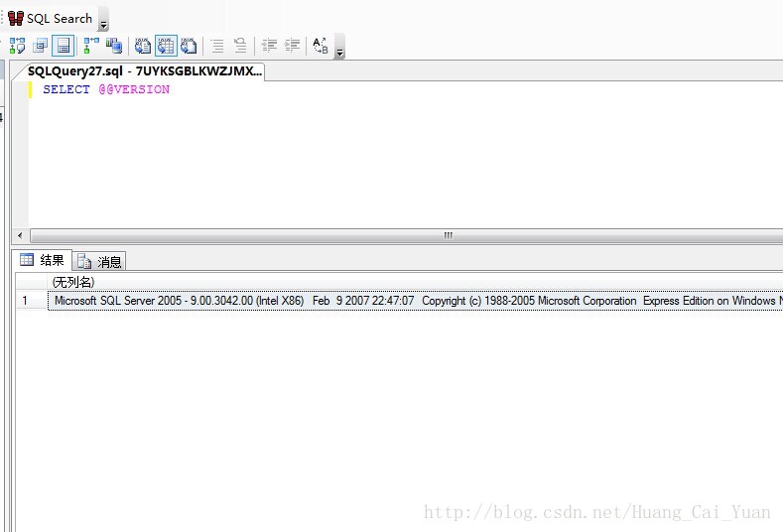Click the horizontal scrollbar left arrow
The image size is (783, 532).
click(x=20, y=235)
